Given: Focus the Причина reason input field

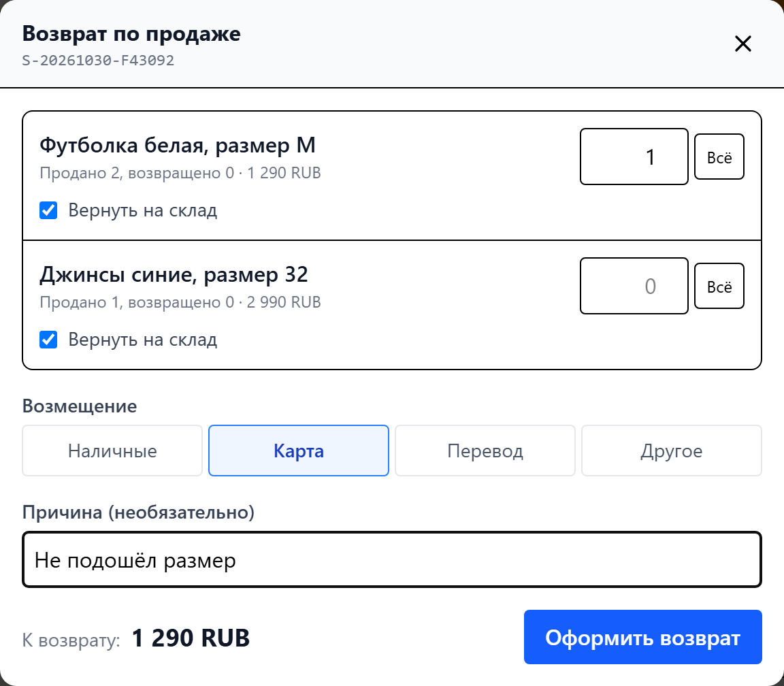Looking at the screenshot, I should tap(392, 559).
